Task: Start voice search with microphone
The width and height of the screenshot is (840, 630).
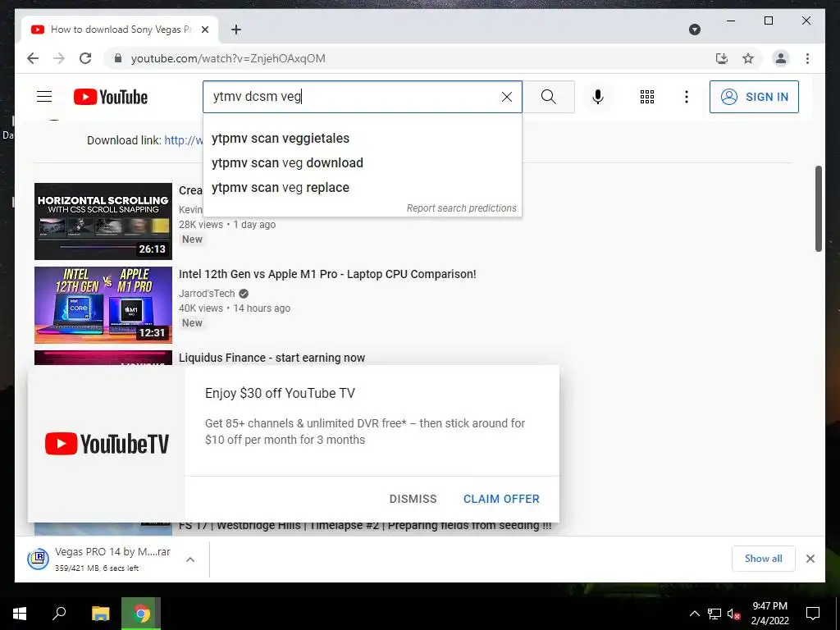Action: 598,97
